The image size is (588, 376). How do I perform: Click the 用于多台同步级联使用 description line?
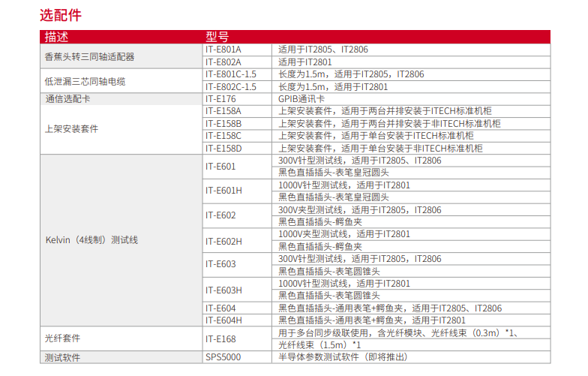[398, 333]
